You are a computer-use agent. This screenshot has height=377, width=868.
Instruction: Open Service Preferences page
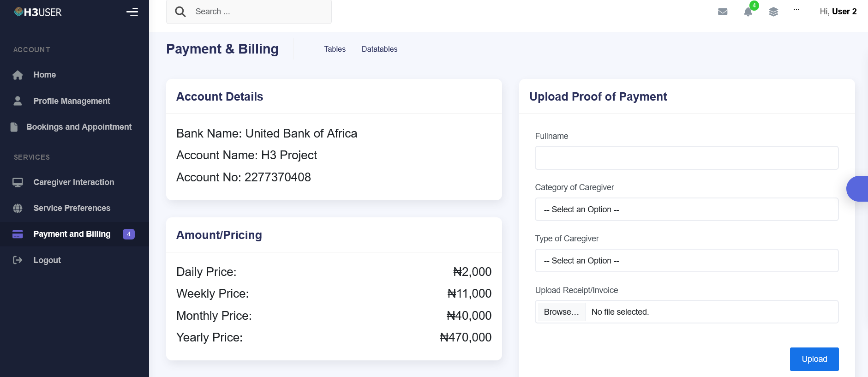72,208
